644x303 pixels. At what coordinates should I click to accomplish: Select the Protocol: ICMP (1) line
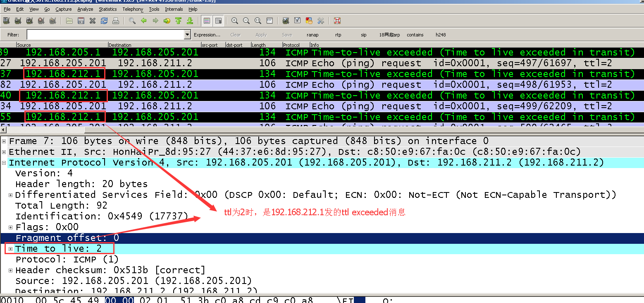pyautogui.click(x=67, y=260)
